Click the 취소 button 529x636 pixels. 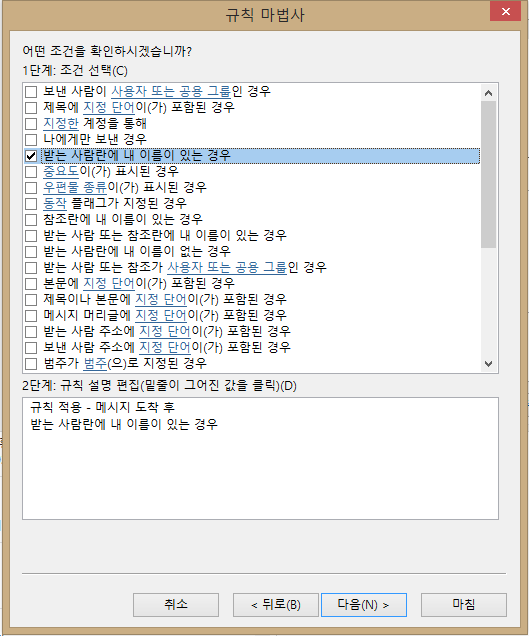coord(176,605)
